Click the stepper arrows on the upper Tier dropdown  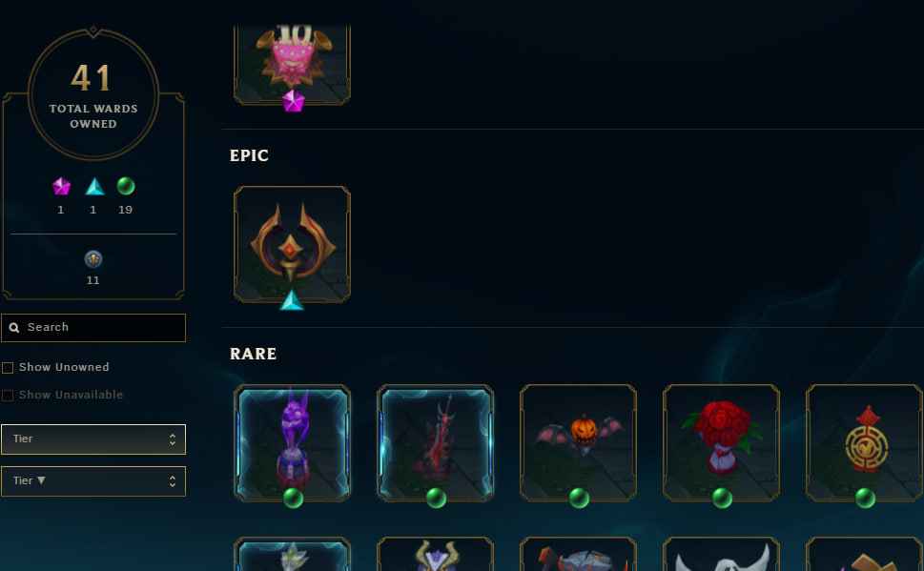pyautogui.click(x=172, y=439)
